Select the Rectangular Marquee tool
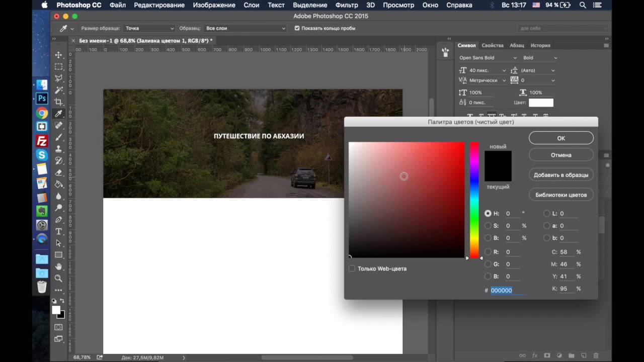Screen dimensions: 644x362 coord(58,66)
